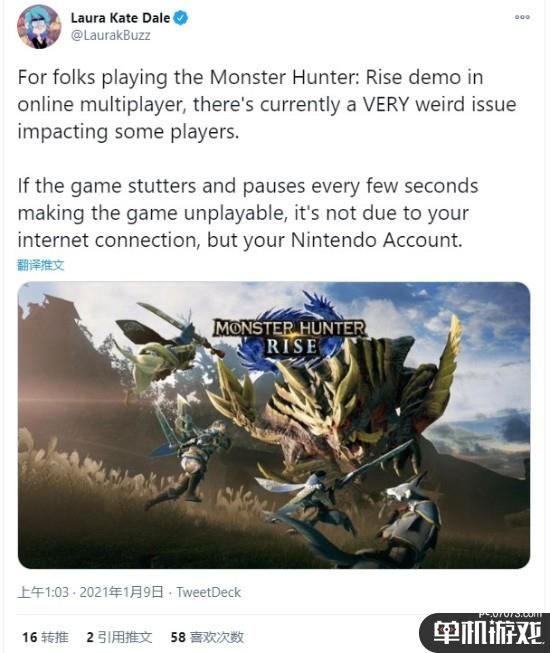View the 16 转推 retweets list
The width and height of the screenshot is (550, 653).
pos(45,637)
